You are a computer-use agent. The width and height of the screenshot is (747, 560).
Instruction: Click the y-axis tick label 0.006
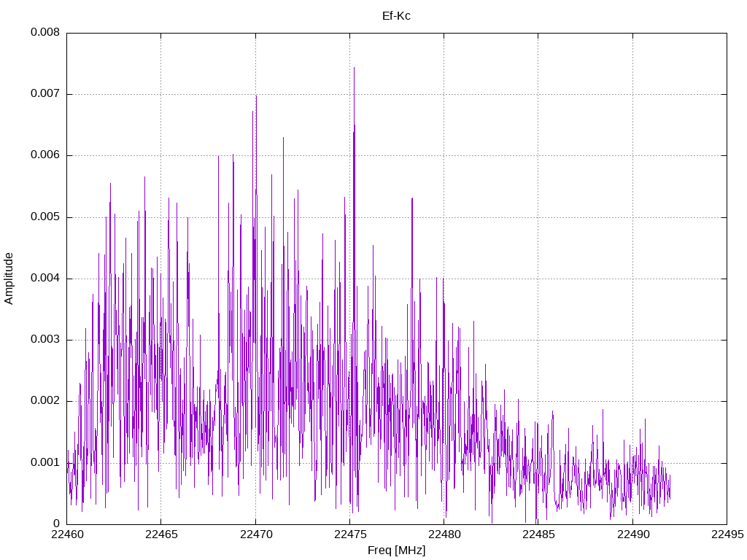[45, 155]
